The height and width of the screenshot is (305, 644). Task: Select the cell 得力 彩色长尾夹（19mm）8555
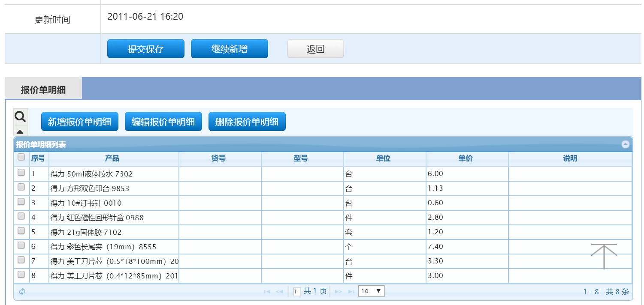114,247
